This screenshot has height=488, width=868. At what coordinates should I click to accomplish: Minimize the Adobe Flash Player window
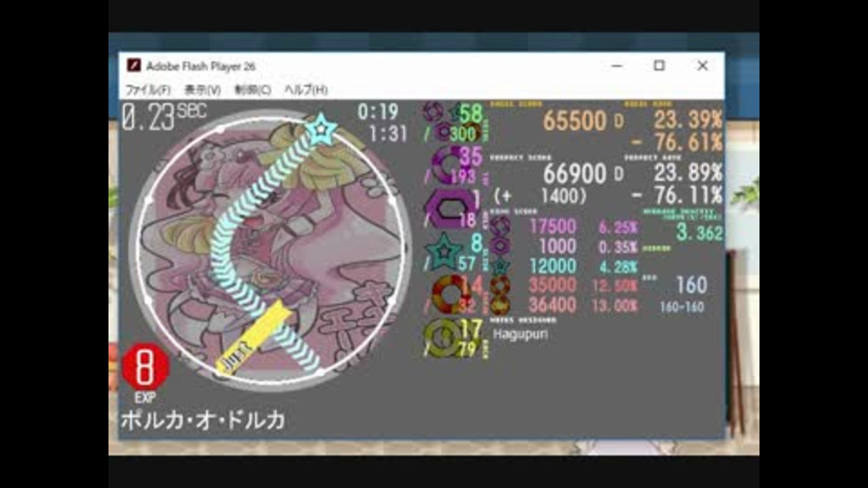(617, 66)
